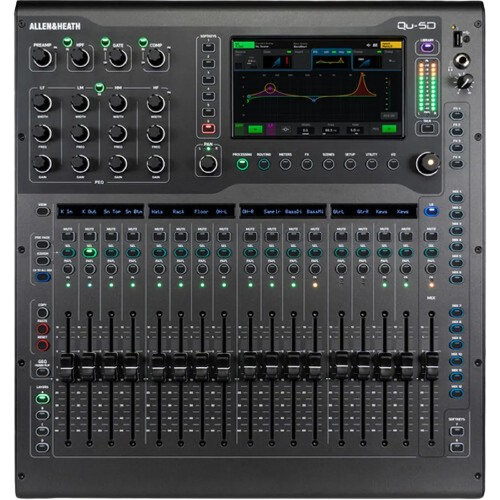Image resolution: width=500 pixels, height=500 pixels.
Task: Push the View key above Pre Fade
Action: click(x=43, y=211)
